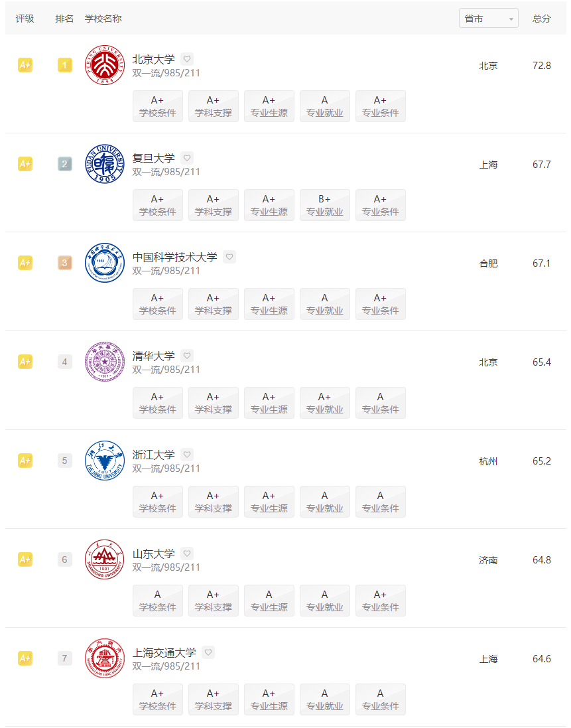Click the Shanghai Jiao Tong University logo

point(105,658)
